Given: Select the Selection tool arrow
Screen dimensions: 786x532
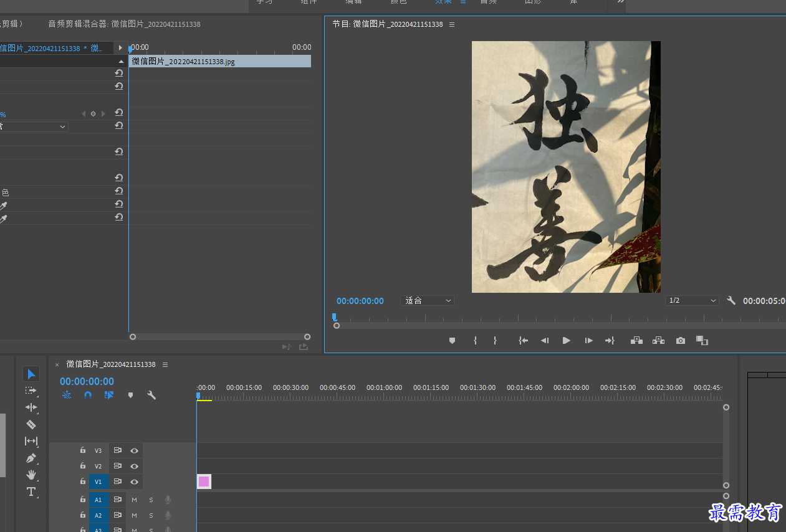Looking at the screenshot, I should (x=31, y=374).
